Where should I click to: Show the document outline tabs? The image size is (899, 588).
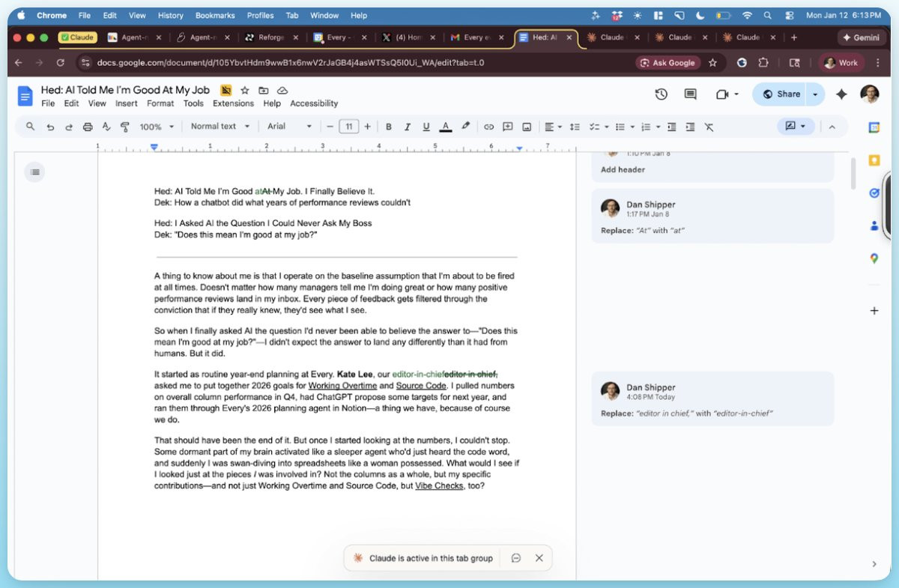click(x=34, y=172)
